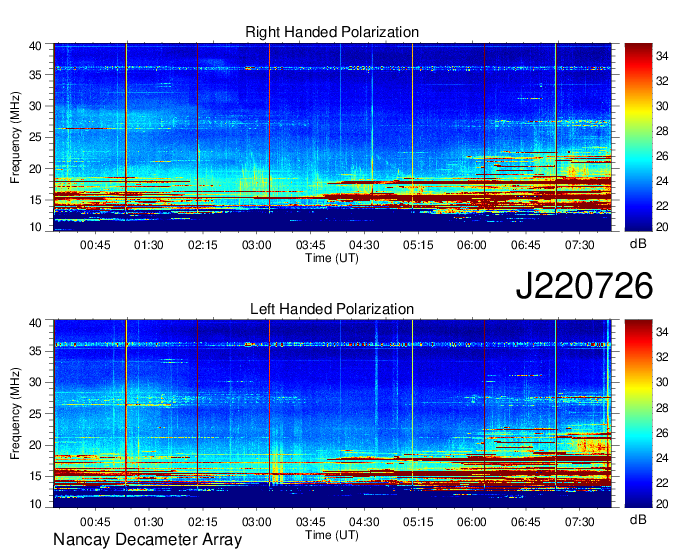This screenshot has width=680, height=552.
Task: Click the 10 MHz tick on Right Handed frequency axis
Action: (36, 227)
